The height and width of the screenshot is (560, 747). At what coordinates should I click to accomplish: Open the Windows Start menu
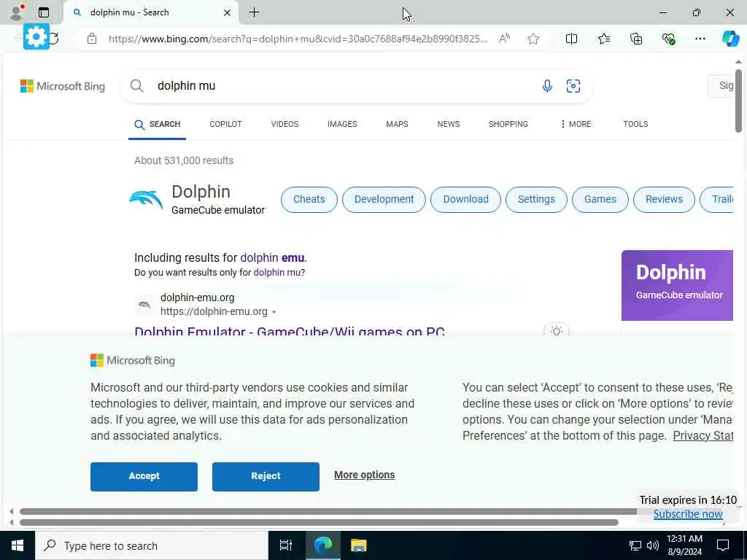(x=18, y=545)
